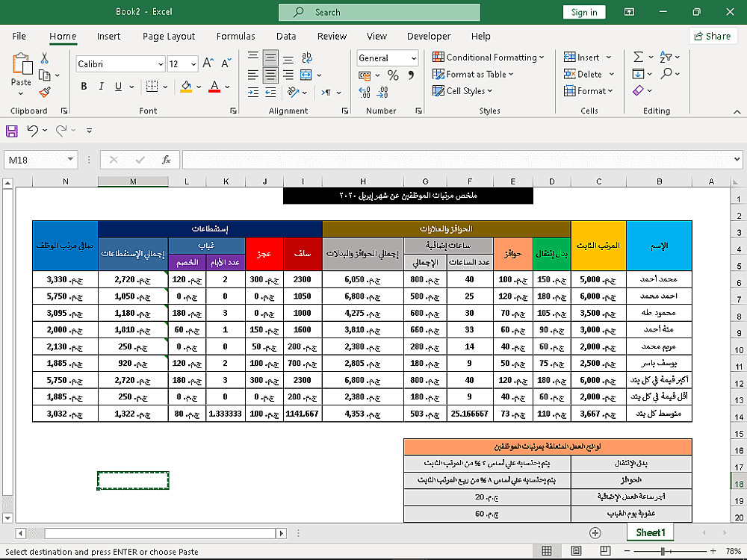
Task: Open the Page Layout tab
Action: [169, 36]
